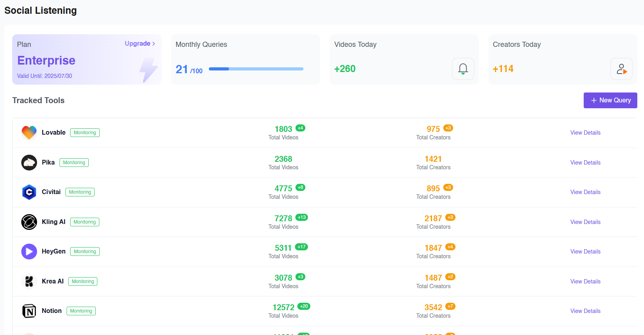Click the Monitoring badge next to Lovable
Image resolution: width=644 pixels, height=335 pixels.
(x=85, y=133)
